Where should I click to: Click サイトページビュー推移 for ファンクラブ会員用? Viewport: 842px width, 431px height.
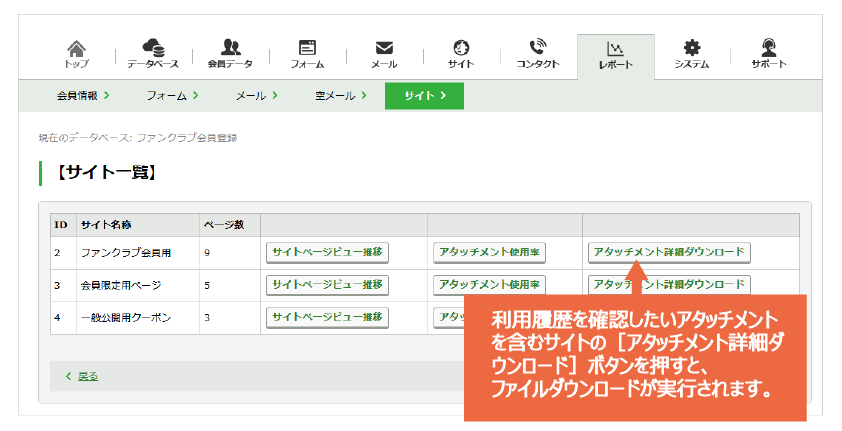point(327,252)
